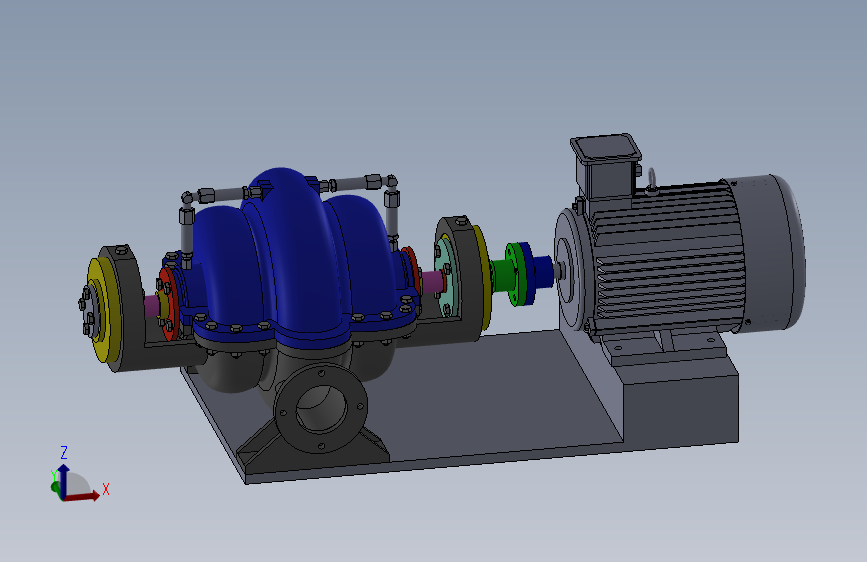The height and width of the screenshot is (562, 867).
Task: Click the green Y axis of orientation triad
Action: pyautogui.click(x=55, y=486)
